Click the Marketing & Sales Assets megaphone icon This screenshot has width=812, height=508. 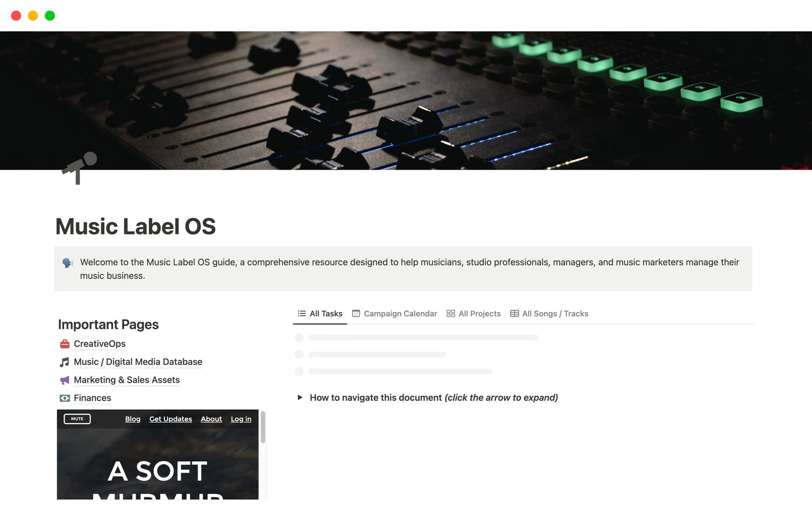coord(64,379)
